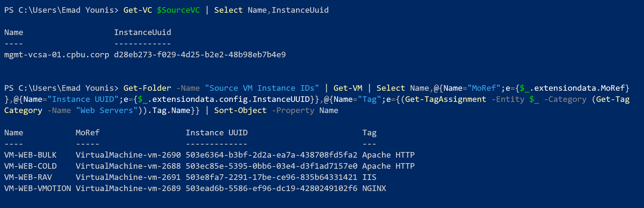Click the Instance UUID column header
644x208 pixels.
pos(216,133)
